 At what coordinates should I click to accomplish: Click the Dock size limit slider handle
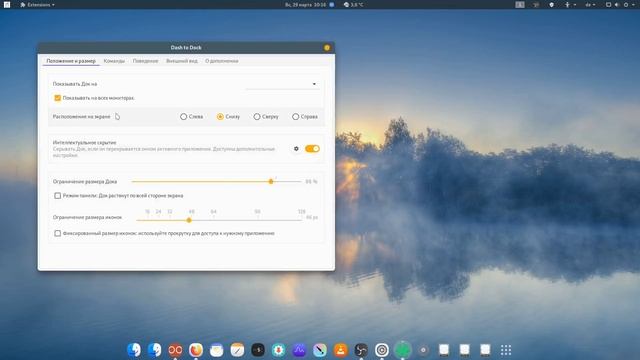[271, 181]
